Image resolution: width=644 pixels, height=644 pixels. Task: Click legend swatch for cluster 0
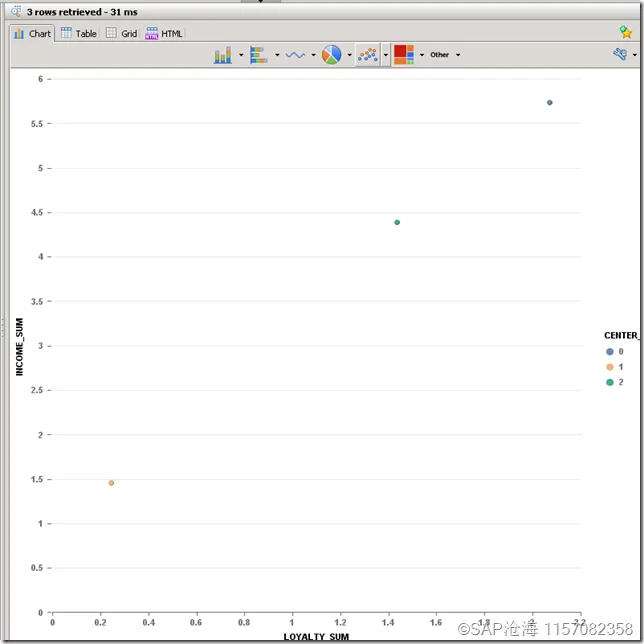(610, 352)
